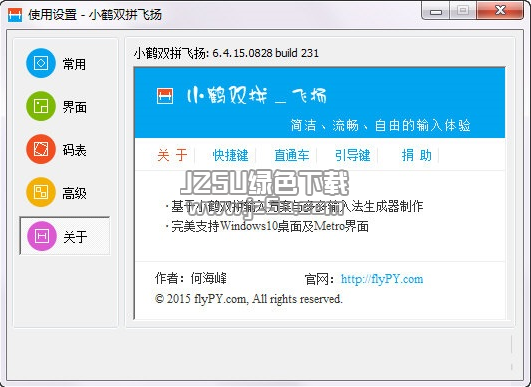Screen dimensions: 531x387
Task: Click the blue 常用 circle icon
Action: 41,63
